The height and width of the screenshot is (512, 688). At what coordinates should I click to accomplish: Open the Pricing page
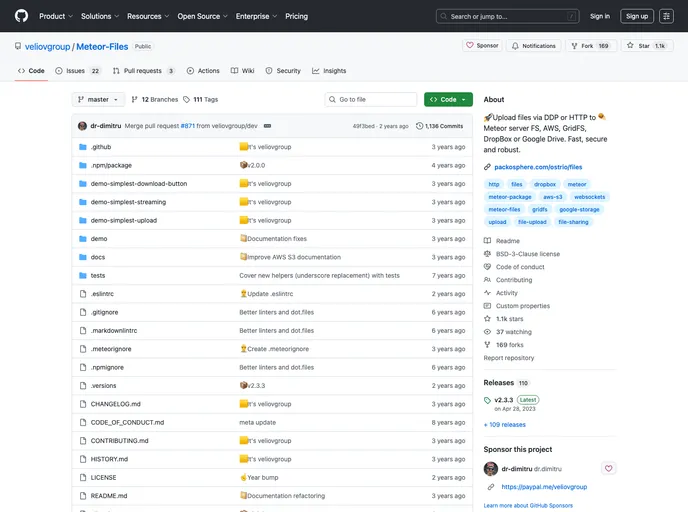coord(296,16)
